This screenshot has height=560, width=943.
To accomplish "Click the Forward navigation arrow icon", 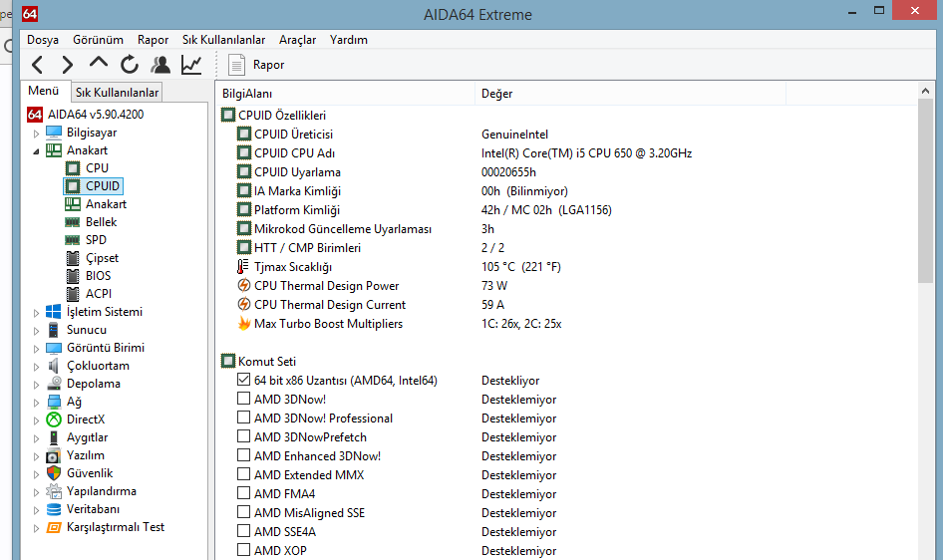I will (x=67, y=65).
